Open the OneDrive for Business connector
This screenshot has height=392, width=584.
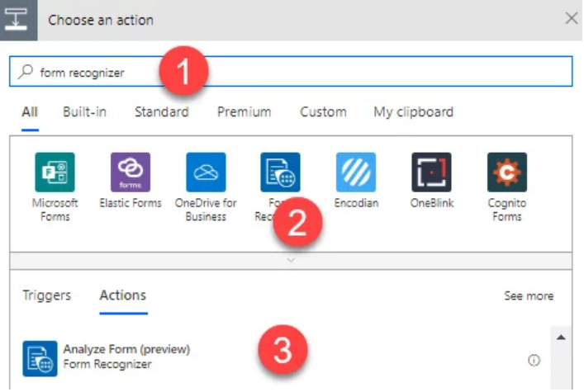tap(206, 172)
